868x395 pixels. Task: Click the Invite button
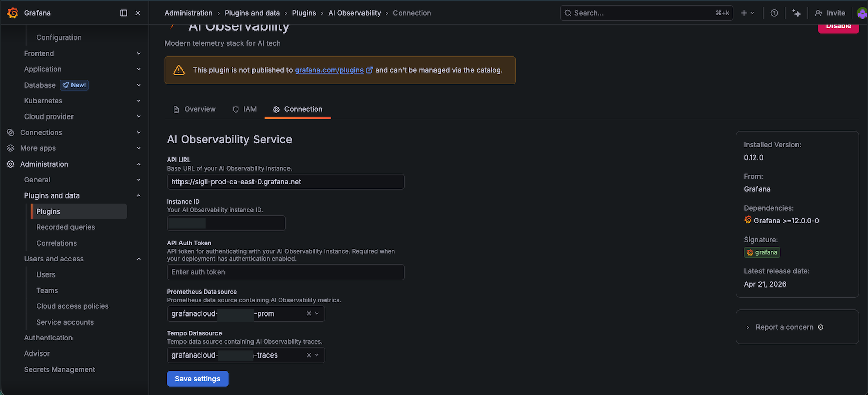click(830, 13)
